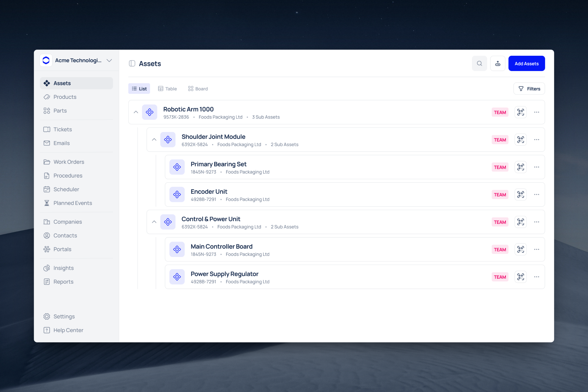
Task: Open the more options menu for Encoder Unit
Action: point(537,194)
